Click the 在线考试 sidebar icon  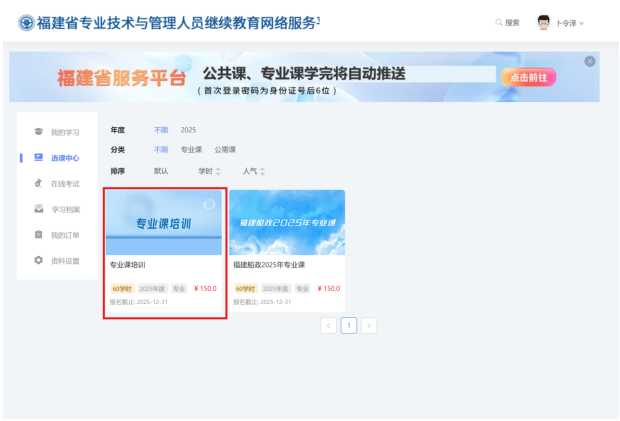click(38, 183)
